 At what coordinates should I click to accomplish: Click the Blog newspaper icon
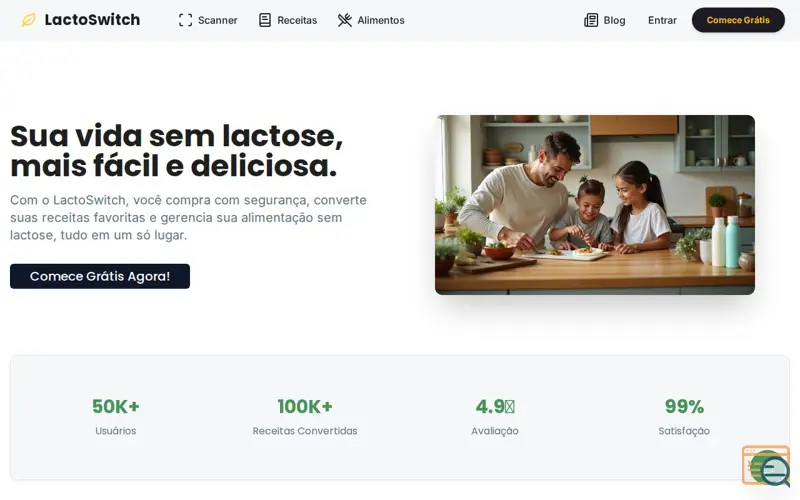point(591,20)
